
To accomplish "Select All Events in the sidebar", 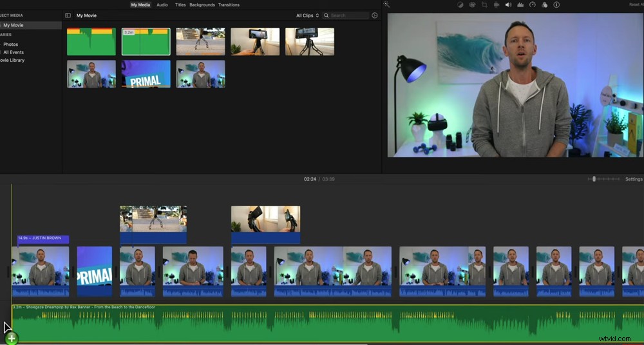I will pyautogui.click(x=14, y=52).
